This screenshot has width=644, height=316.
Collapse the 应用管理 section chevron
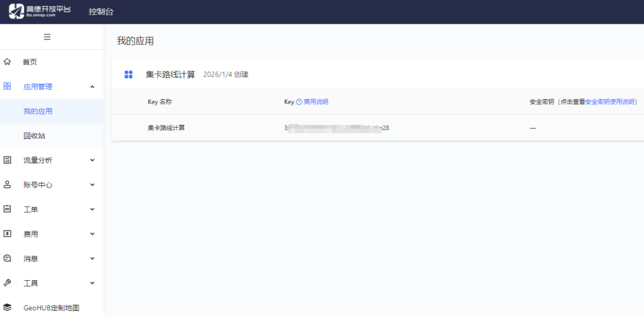(92, 87)
